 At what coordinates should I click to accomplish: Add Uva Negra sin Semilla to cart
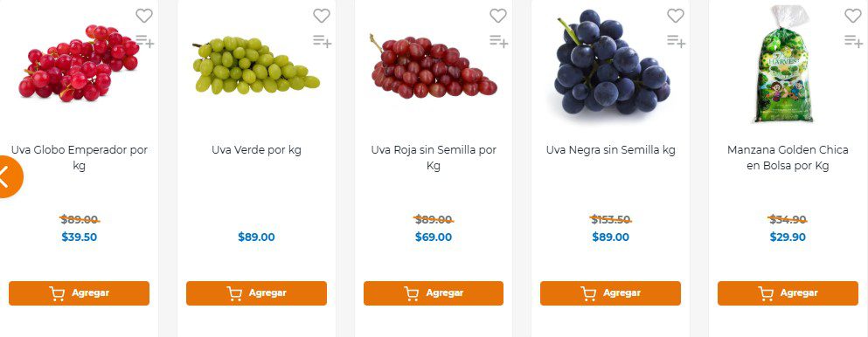(611, 293)
